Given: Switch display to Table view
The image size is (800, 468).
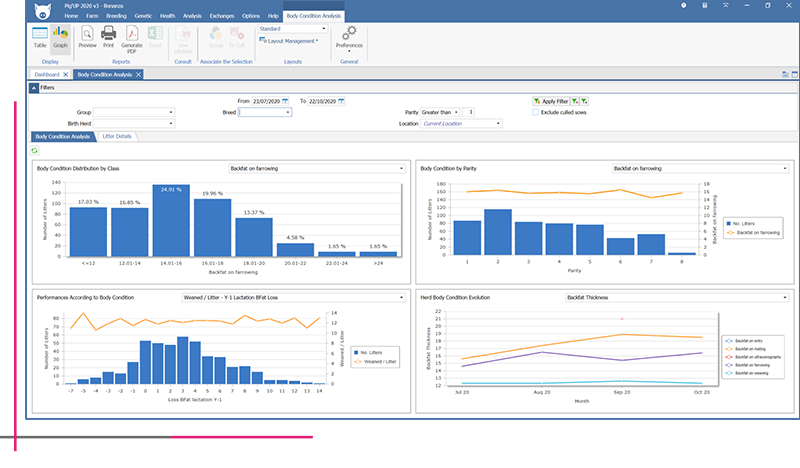Looking at the screenshot, I should pos(40,37).
